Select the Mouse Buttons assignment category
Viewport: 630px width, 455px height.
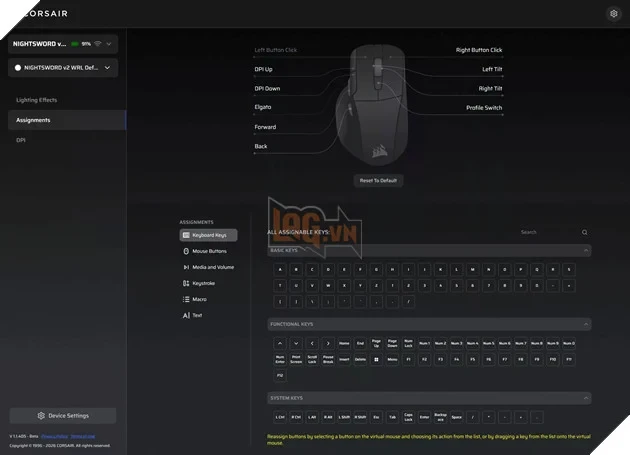click(209, 251)
